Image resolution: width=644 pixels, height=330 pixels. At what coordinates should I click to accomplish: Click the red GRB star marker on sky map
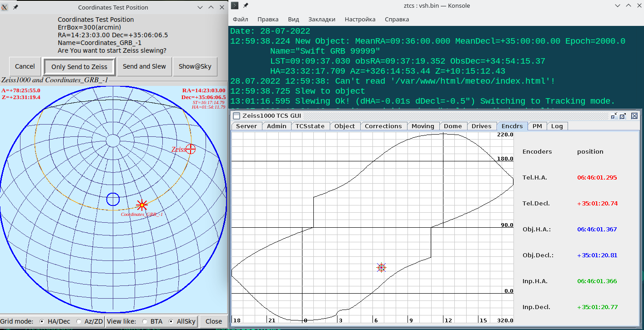[142, 205]
